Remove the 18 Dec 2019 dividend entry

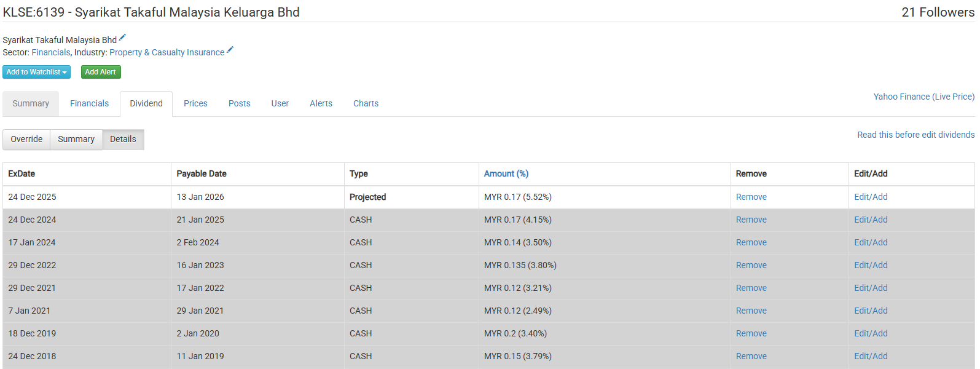(751, 333)
